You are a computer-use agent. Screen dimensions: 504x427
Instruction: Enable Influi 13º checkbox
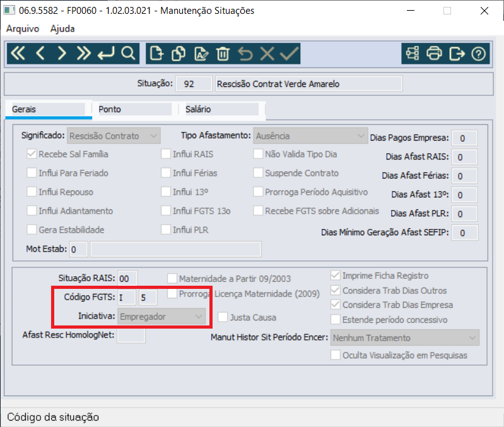tap(166, 192)
